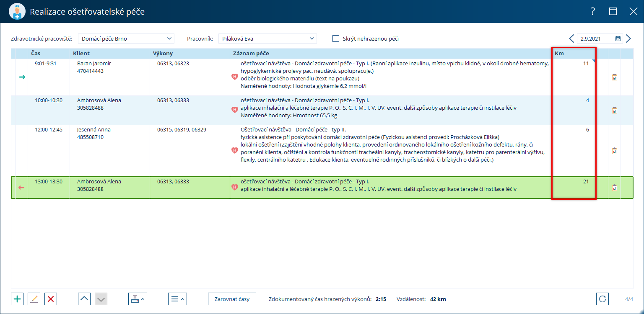Click Výkony cell 06313, 06323

tap(173, 64)
